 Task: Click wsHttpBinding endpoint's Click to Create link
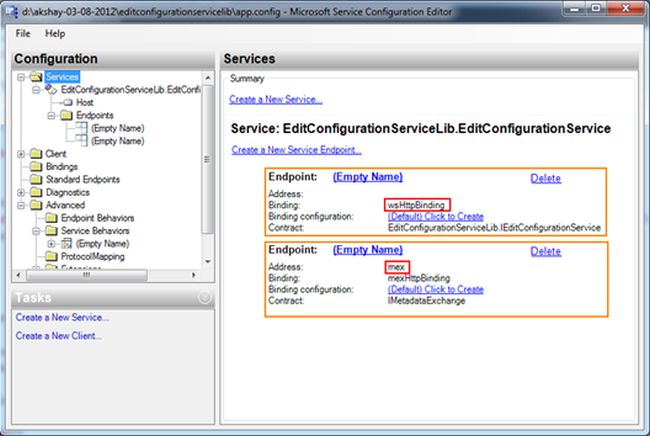point(436,216)
